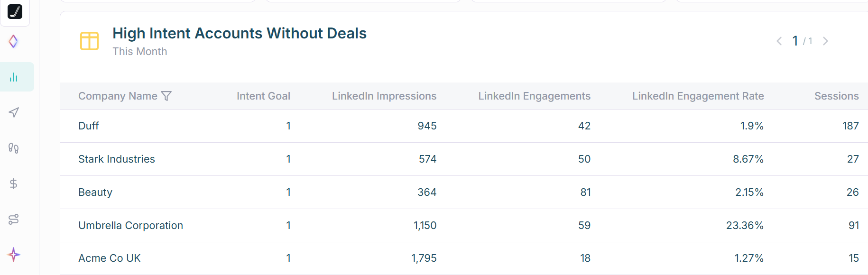Select the Stark Industries company name

[x=117, y=159]
